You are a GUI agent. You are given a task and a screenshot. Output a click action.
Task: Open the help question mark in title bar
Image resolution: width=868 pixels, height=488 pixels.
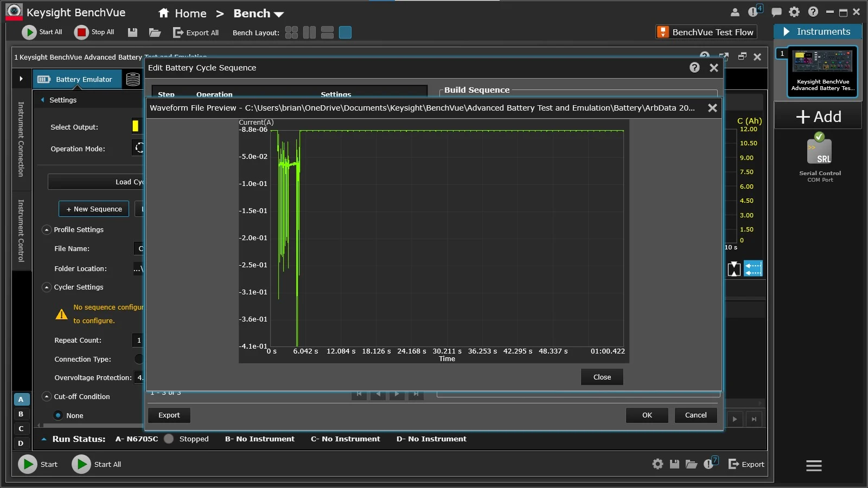point(813,12)
